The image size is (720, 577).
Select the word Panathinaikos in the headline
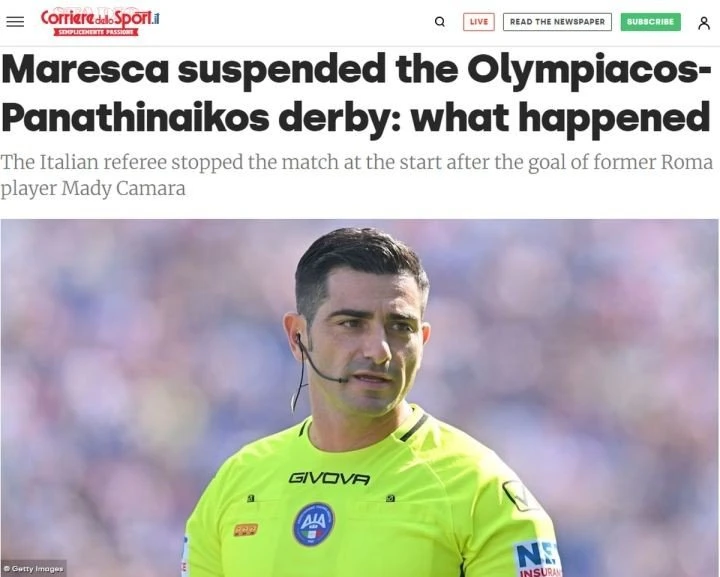pyautogui.click(x=135, y=118)
